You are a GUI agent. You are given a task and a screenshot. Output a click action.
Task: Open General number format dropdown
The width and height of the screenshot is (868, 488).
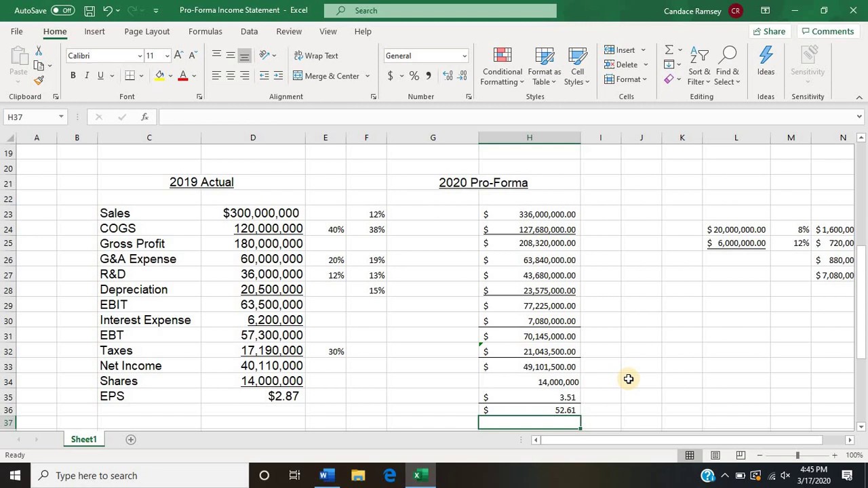465,56
